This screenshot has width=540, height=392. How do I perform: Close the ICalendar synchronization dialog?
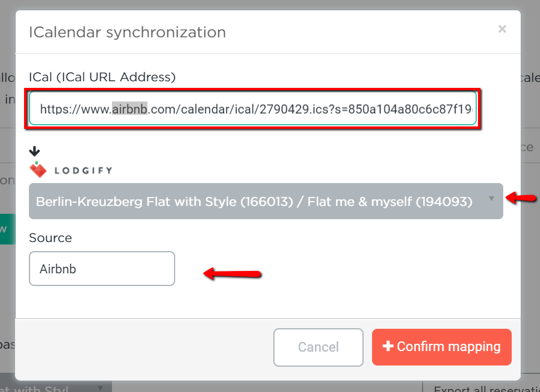click(x=502, y=29)
